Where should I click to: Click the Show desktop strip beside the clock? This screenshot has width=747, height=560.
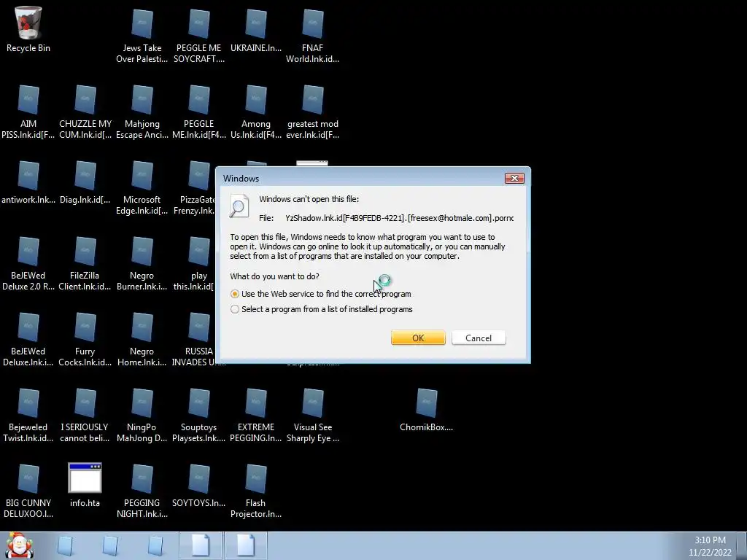742,546
